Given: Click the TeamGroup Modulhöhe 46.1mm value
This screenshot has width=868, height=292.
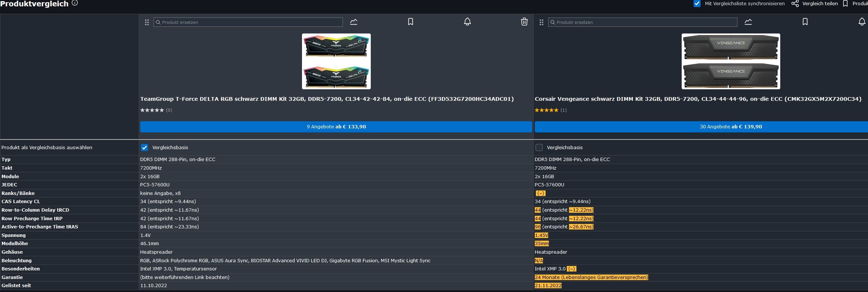Looking at the screenshot, I should [150, 244].
